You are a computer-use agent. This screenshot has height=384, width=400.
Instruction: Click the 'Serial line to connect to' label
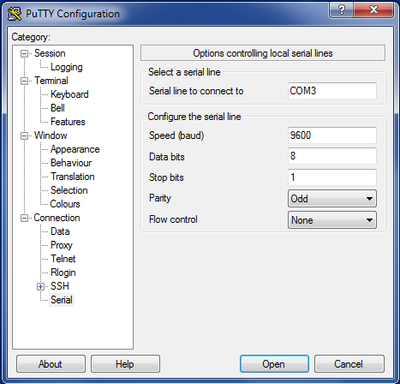(196, 91)
